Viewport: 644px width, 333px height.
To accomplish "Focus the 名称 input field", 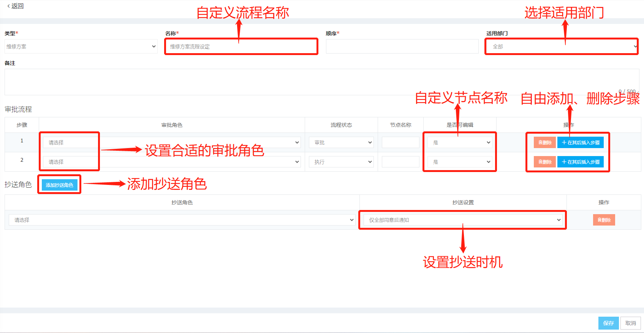I will tap(241, 46).
